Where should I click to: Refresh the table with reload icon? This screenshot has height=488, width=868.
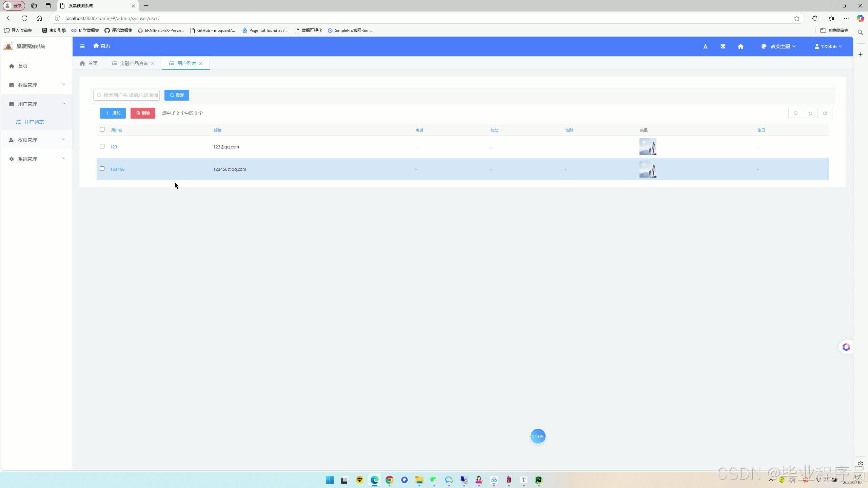[x=810, y=113]
